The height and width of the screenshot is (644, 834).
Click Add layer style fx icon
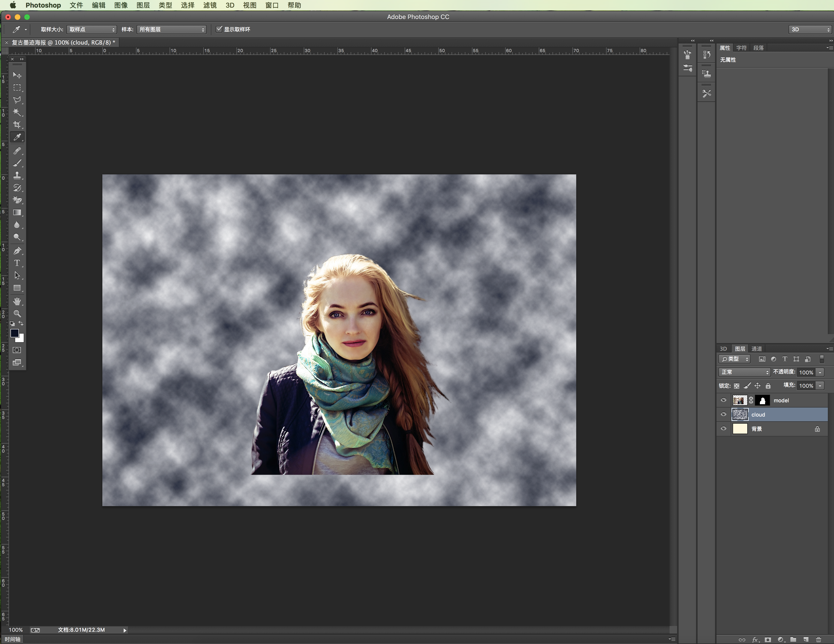[755, 639]
